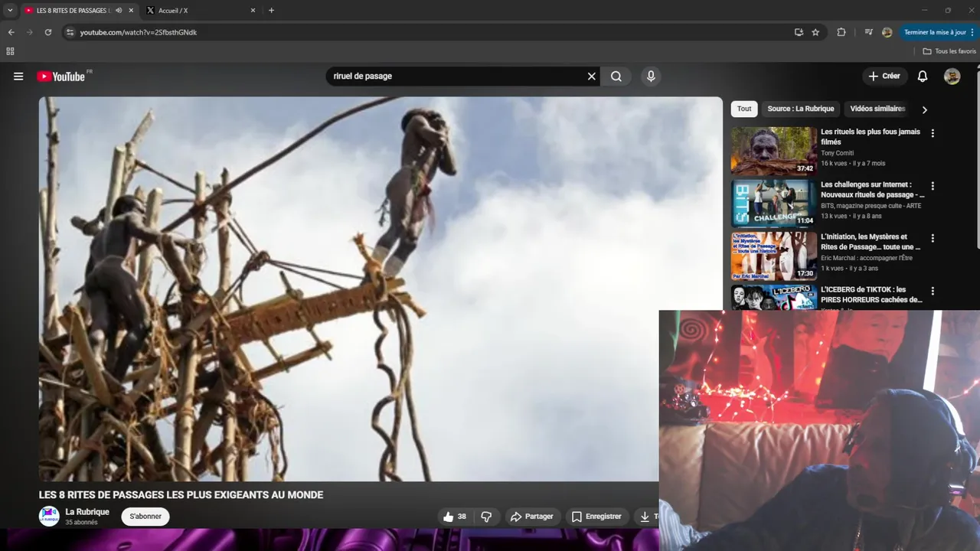
Task: Open the Les rituels les plus fous jamais filmés title
Action: [871, 137]
